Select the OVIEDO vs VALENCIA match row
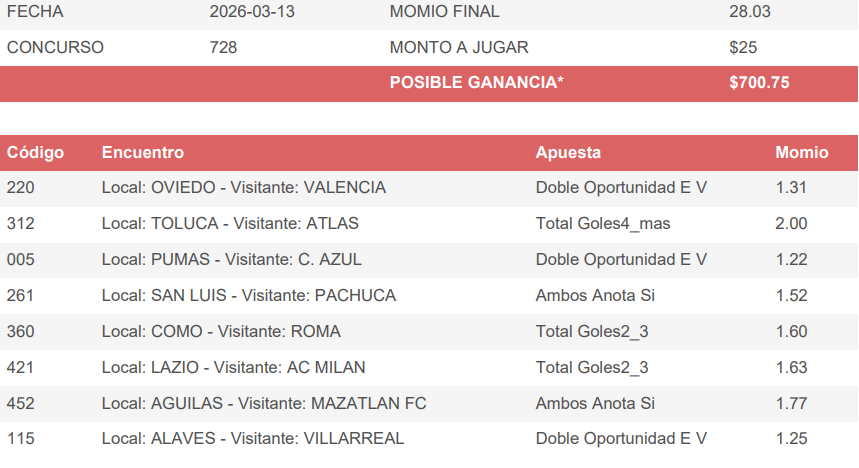This screenshot has width=859, height=468. coord(243,188)
